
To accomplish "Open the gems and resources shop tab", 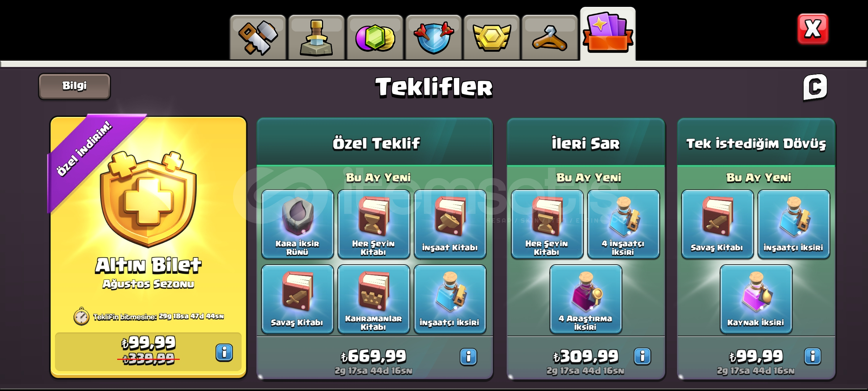I will pyautogui.click(x=375, y=37).
